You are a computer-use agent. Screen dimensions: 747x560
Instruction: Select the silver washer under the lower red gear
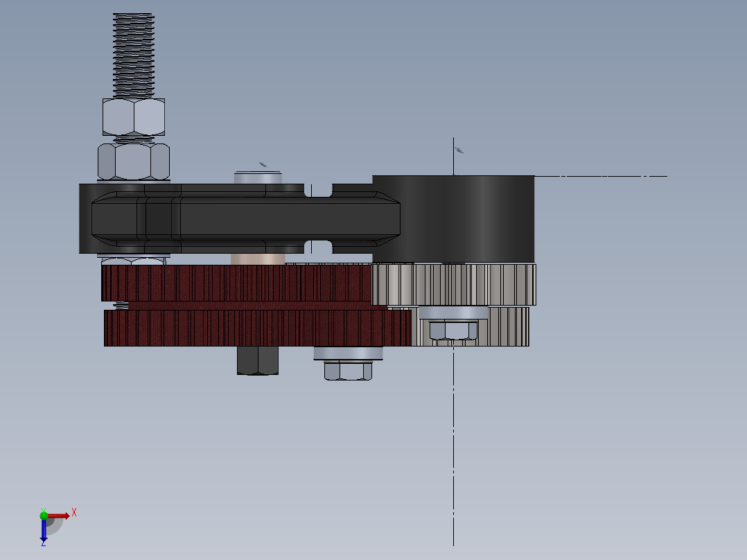pos(349,353)
